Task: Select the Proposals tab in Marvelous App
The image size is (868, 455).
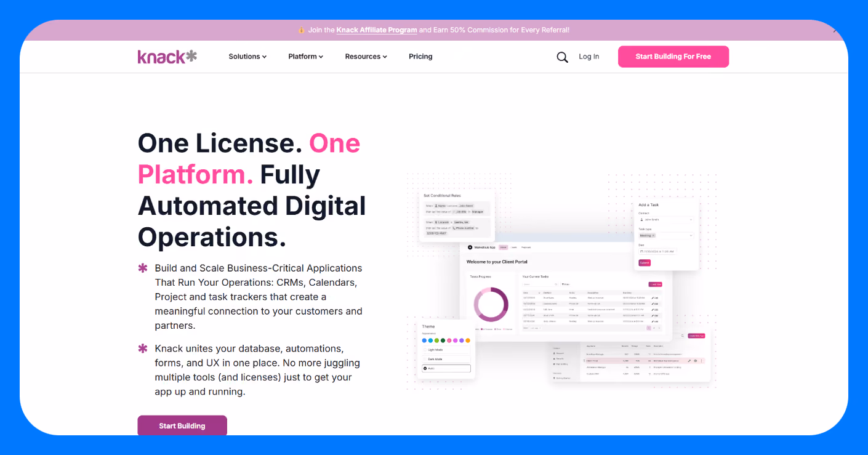Action: pos(526,248)
